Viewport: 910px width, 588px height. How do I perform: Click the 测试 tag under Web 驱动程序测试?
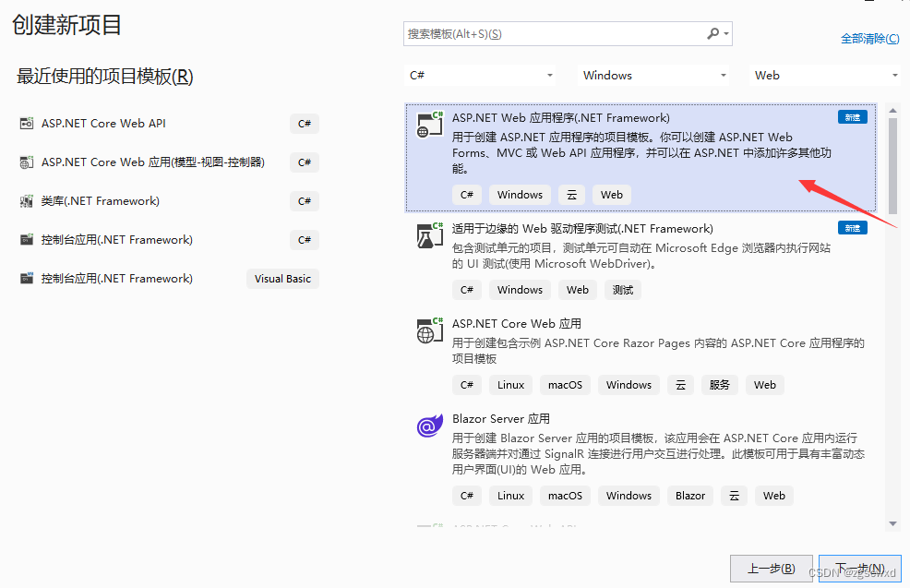623,290
